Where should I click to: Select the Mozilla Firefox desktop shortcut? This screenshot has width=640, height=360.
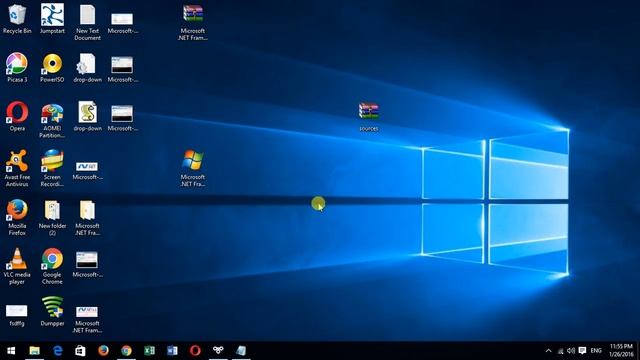point(17,217)
